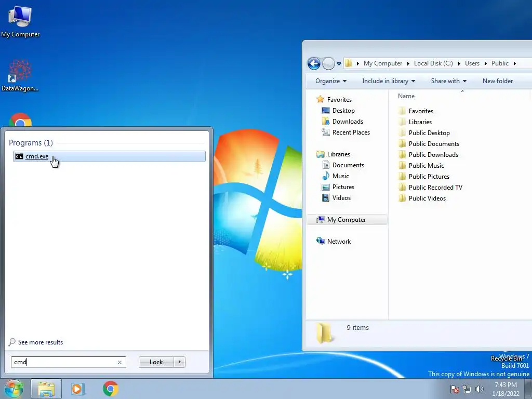Image resolution: width=532 pixels, height=399 pixels.
Task: Open Documents library in sidebar
Action: (x=343, y=165)
